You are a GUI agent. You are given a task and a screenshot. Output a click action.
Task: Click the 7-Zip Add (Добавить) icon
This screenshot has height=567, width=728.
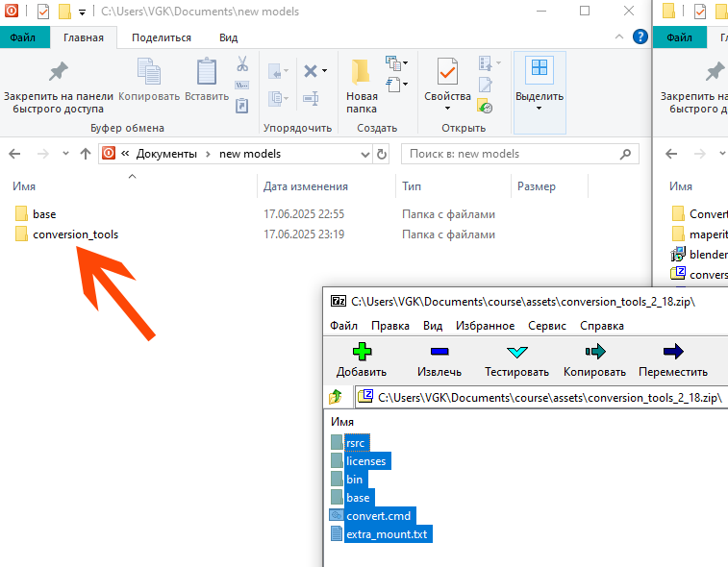click(361, 353)
